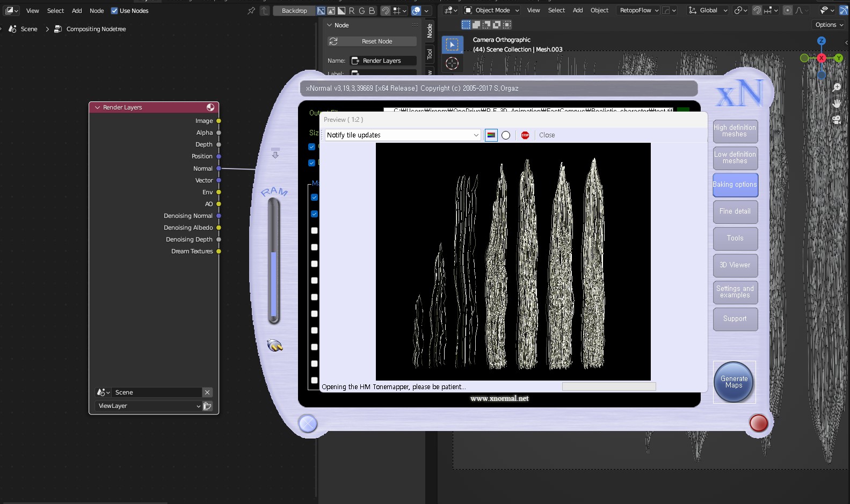Toggle the camera view icon in viewport
The width and height of the screenshot is (850, 504).
coord(837,120)
